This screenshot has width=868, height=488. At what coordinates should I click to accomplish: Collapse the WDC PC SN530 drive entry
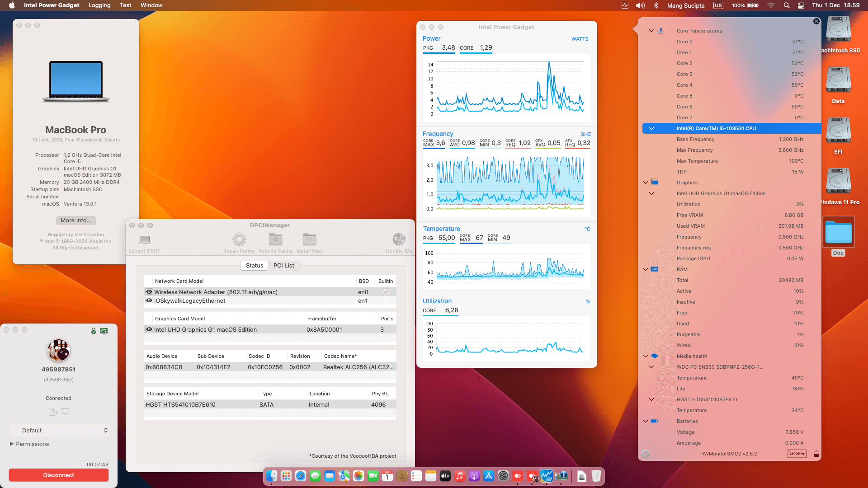pos(651,367)
